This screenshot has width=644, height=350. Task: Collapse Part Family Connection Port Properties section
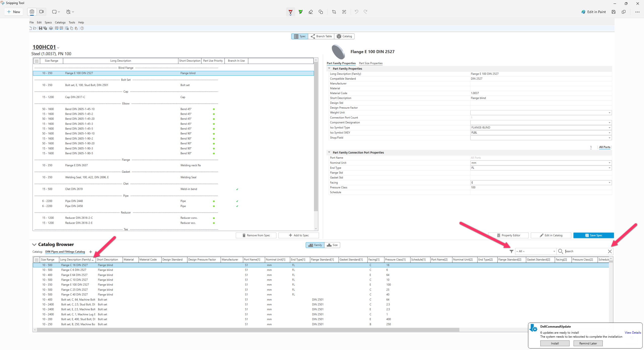click(x=329, y=152)
